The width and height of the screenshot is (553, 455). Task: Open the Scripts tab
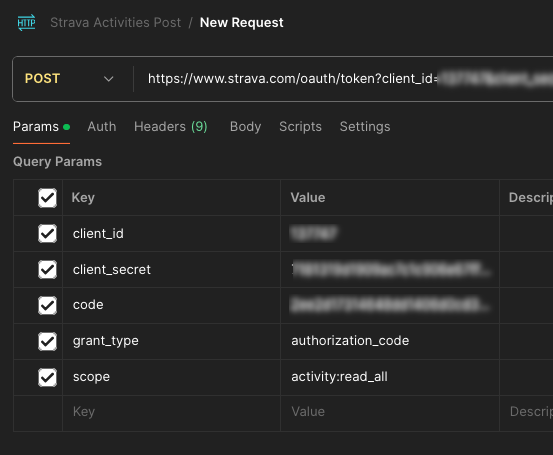300,127
